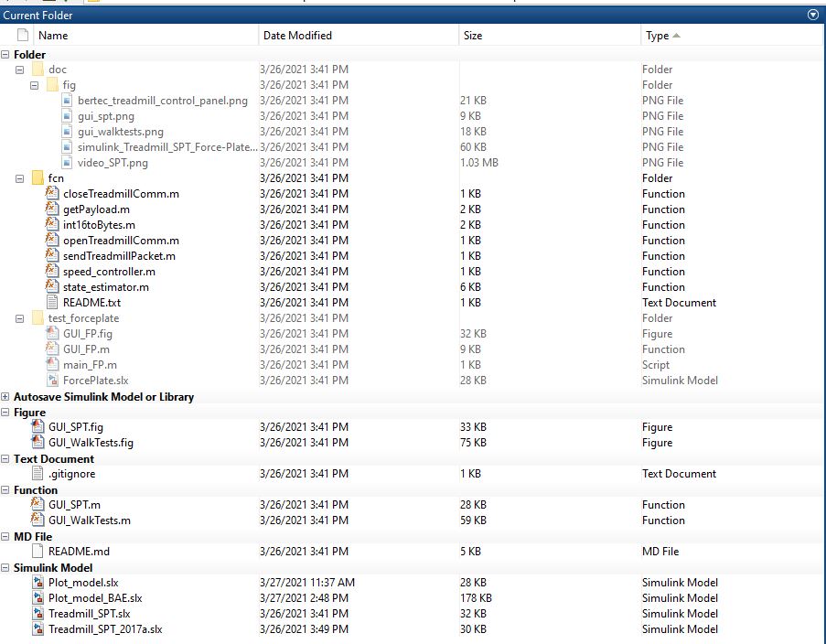826x644 pixels.
Task: Click the .gitignore file icon
Action: pyautogui.click(x=38, y=473)
